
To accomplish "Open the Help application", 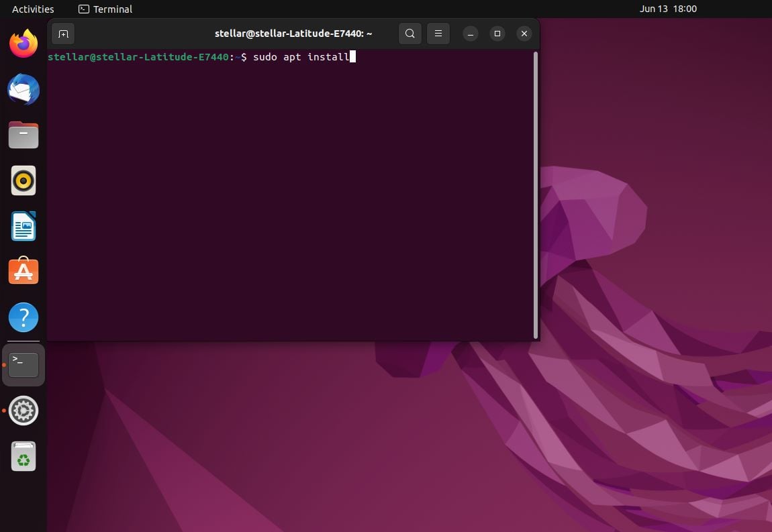I will point(23,317).
